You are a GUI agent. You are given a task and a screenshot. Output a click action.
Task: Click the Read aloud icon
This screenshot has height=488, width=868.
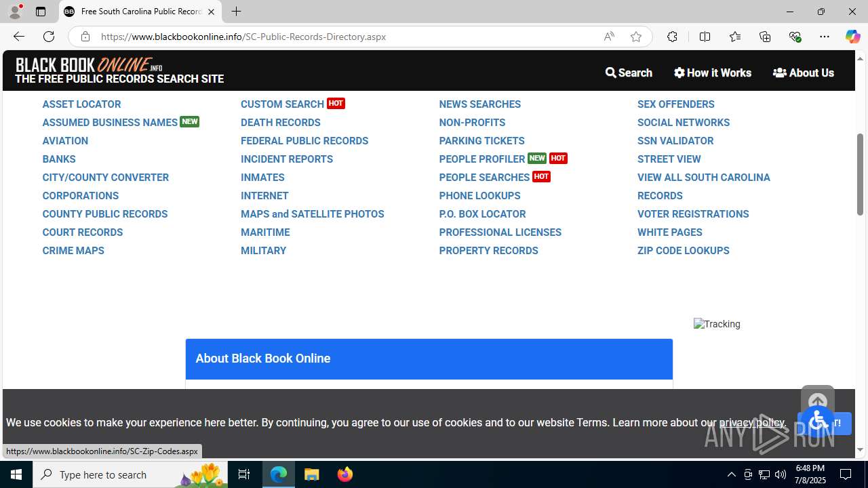609,37
